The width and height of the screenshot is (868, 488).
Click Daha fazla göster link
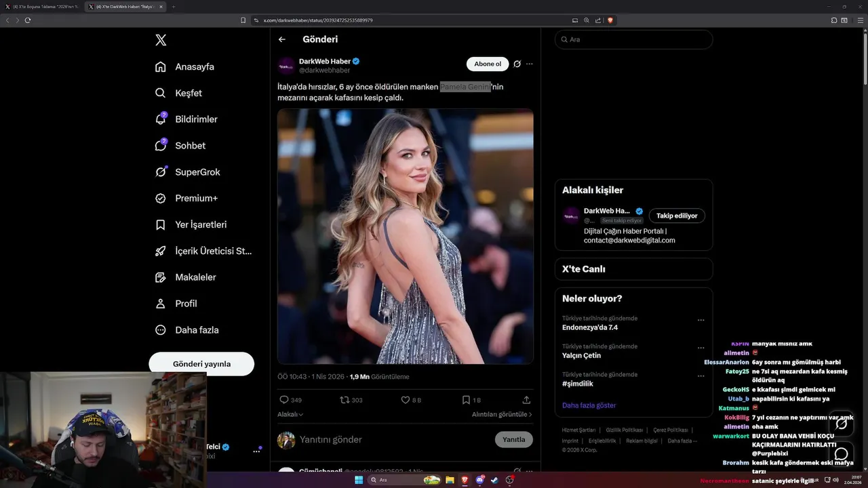pyautogui.click(x=589, y=405)
